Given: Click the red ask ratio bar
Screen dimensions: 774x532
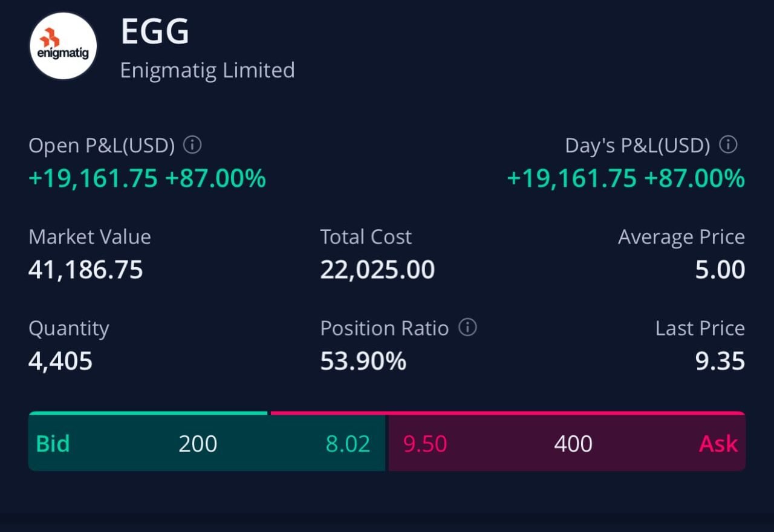Looking at the screenshot, I should tap(508, 414).
